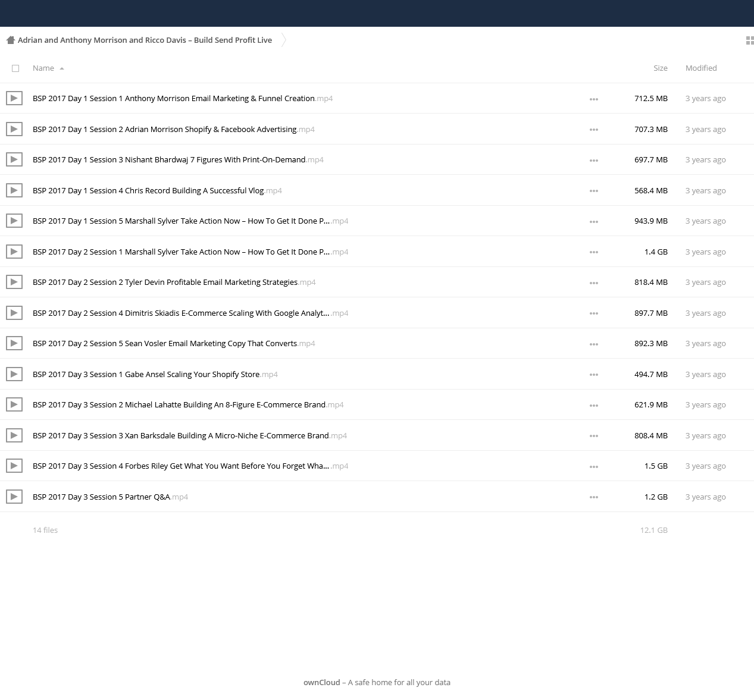
Task: Go to the home folder icon
Action: (x=10, y=40)
